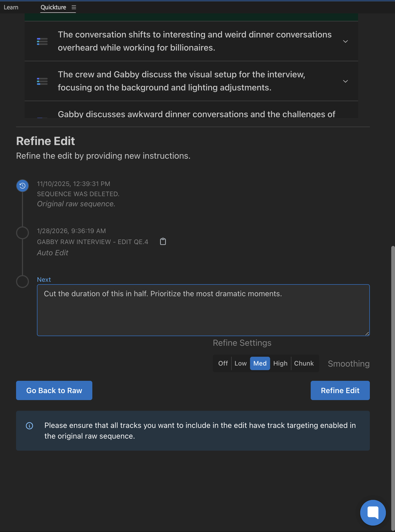Click the info icon in the notice

tap(29, 426)
